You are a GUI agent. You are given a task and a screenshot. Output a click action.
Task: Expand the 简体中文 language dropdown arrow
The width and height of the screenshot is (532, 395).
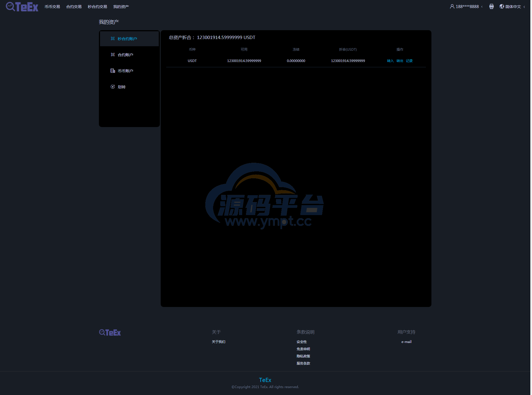(524, 7)
